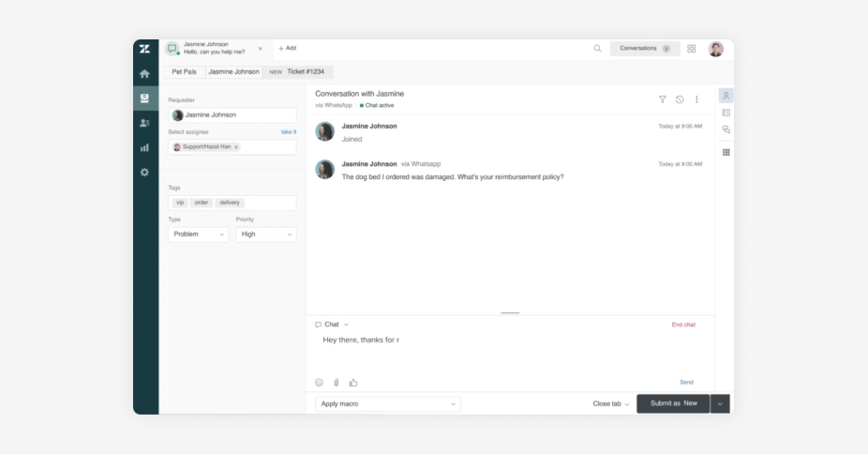Open the Home view in sidebar
The image size is (868, 454).
[144, 73]
